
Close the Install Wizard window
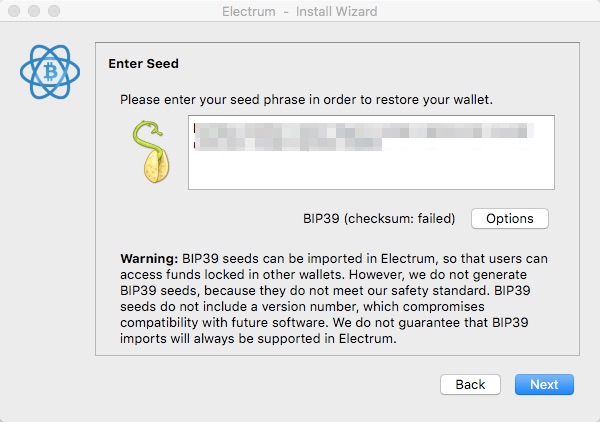(x=14, y=11)
